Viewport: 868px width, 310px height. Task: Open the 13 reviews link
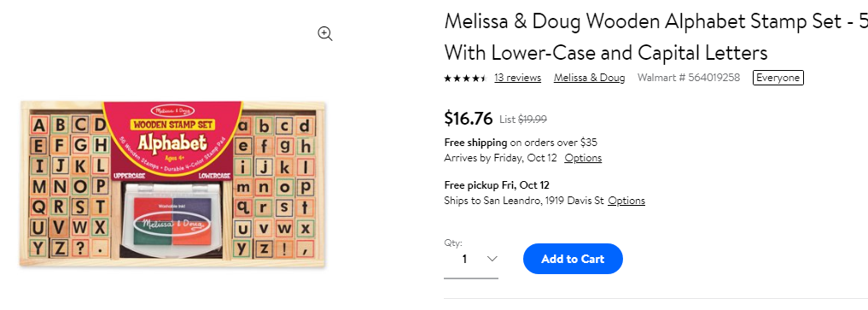click(x=517, y=78)
